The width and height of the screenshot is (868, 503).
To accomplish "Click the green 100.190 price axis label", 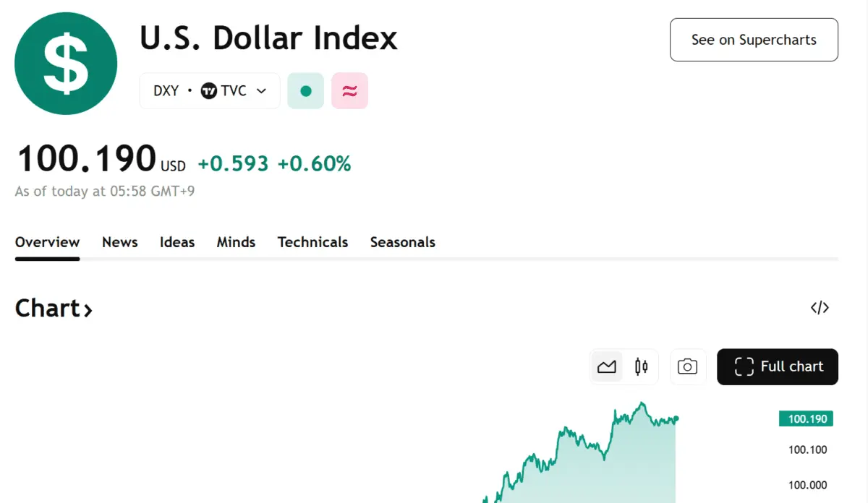I will pyautogui.click(x=806, y=419).
